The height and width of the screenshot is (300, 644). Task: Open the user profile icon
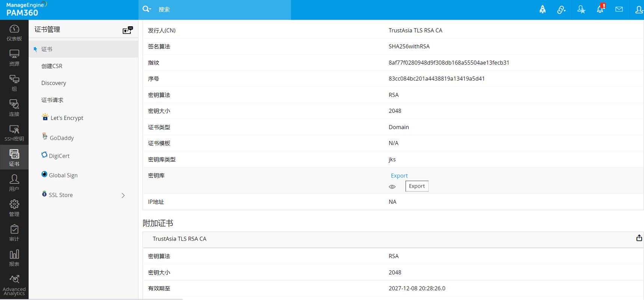639,9
